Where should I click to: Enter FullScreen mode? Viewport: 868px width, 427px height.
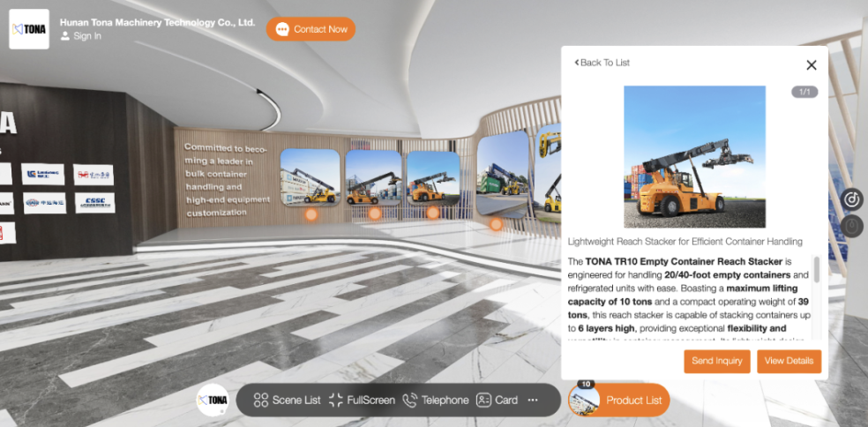(x=362, y=400)
